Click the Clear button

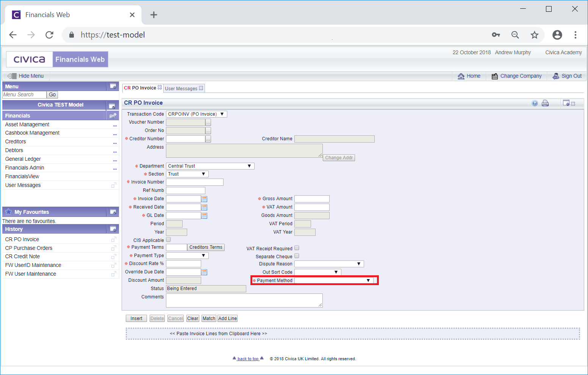pyautogui.click(x=192, y=319)
